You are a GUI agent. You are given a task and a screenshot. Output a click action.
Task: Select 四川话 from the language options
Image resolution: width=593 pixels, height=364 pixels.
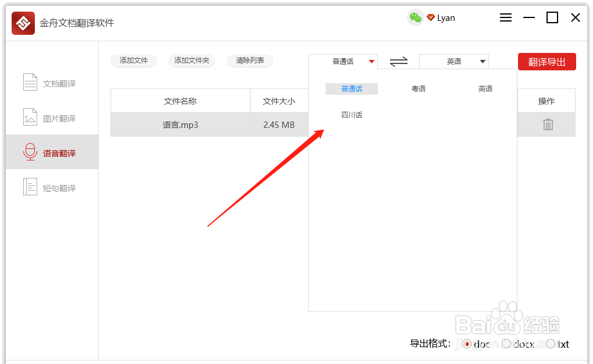click(352, 115)
